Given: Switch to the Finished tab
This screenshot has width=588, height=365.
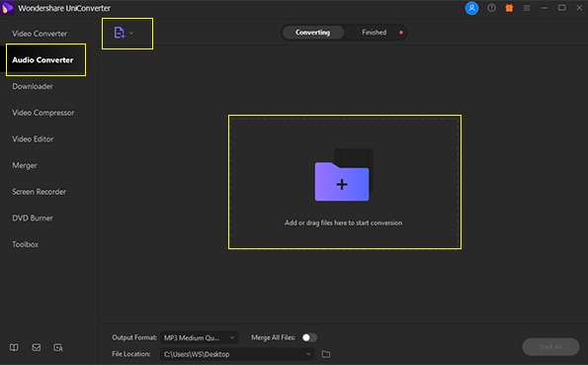Looking at the screenshot, I should pos(374,33).
